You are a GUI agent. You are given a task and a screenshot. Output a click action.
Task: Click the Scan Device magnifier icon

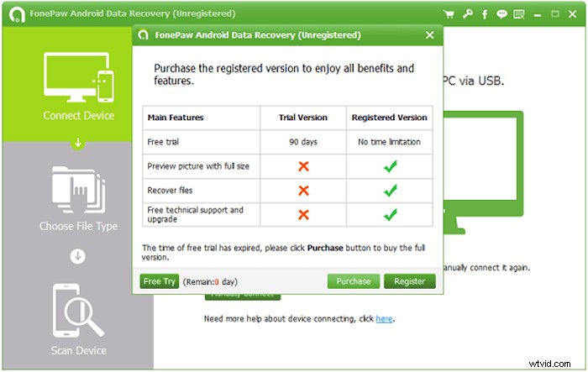pyautogui.click(x=78, y=311)
